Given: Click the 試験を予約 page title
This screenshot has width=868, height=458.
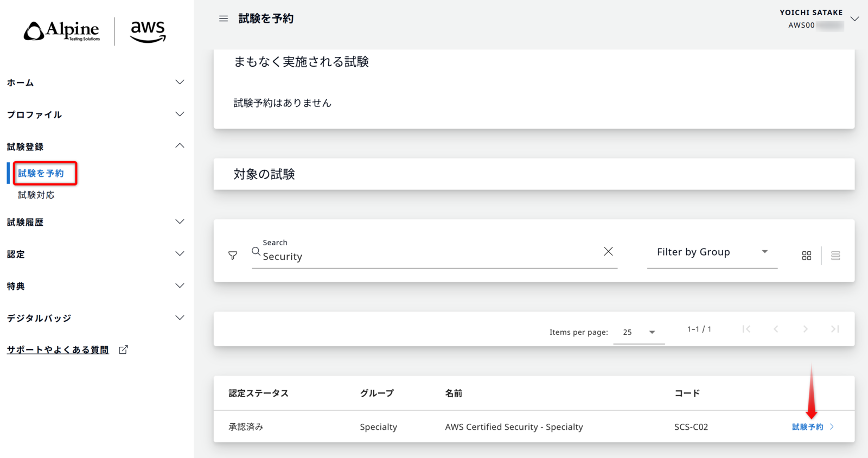Looking at the screenshot, I should [266, 18].
